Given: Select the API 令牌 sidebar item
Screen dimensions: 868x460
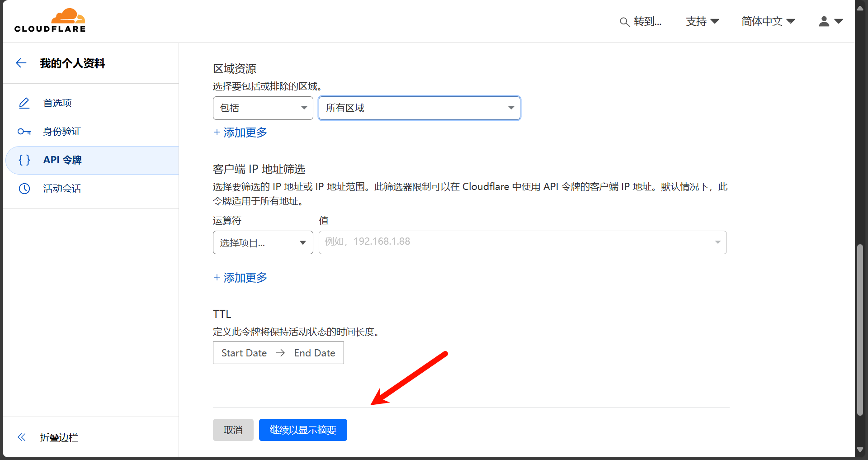Looking at the screenshot, I should coord(92,160).
